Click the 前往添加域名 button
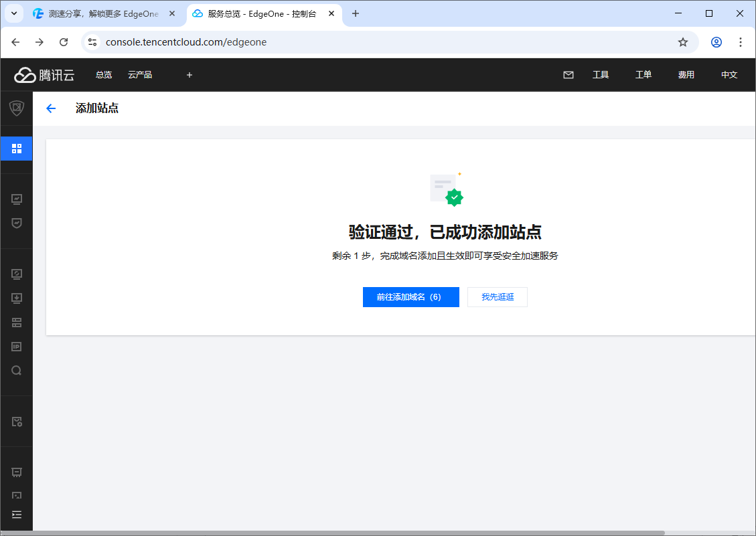 410,296
